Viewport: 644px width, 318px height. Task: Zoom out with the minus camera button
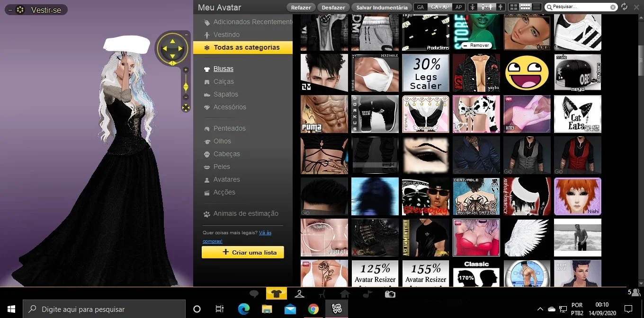click(186, 97)
